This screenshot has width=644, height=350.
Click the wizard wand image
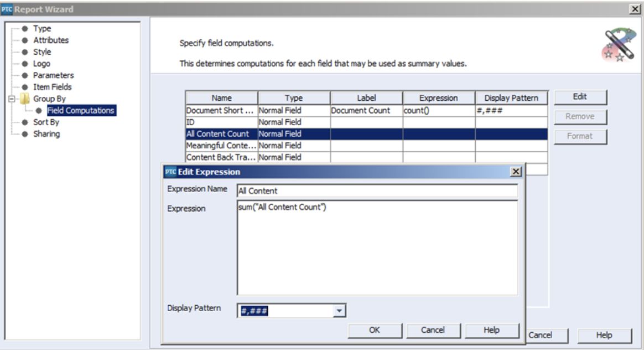(619, 45)
